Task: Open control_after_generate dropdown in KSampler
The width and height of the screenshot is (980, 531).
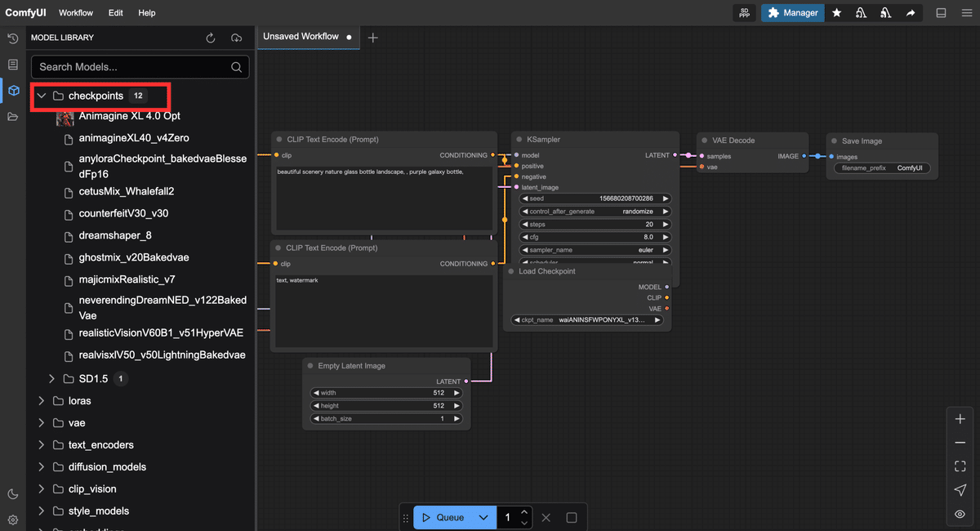Action: click(595, 212)
